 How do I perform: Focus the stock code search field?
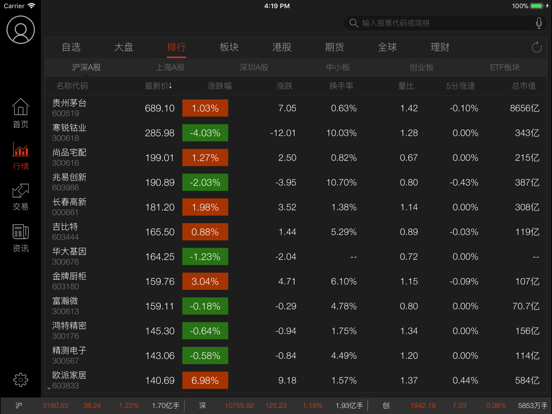click(x=446, y=23)
